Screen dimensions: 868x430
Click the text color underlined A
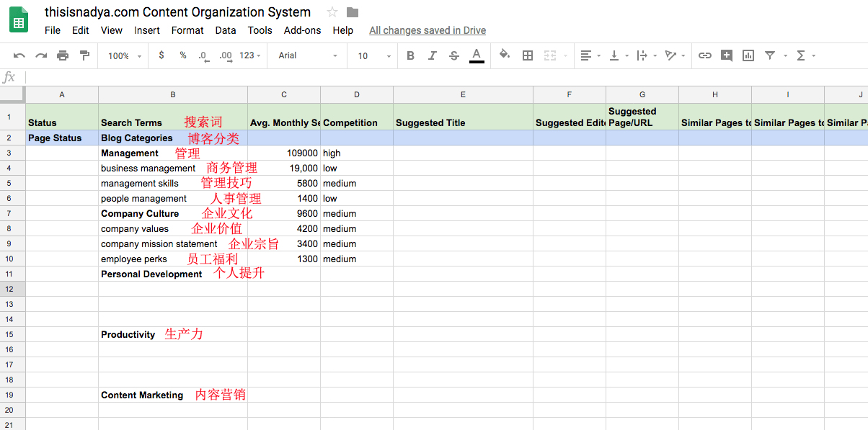click(x=476, y=55)
